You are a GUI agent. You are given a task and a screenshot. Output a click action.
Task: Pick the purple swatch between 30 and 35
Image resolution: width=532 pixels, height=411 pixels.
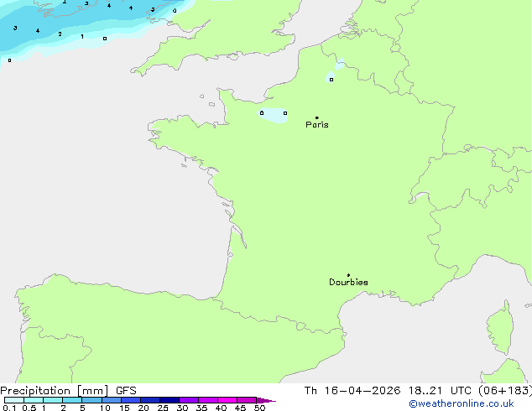(x=189, y=400)
